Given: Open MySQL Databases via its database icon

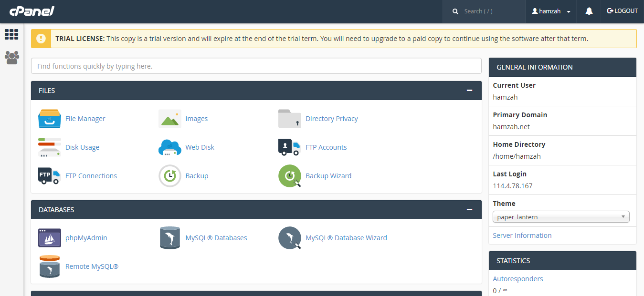Looking at the screenshot, I should [x=169, y=237].
